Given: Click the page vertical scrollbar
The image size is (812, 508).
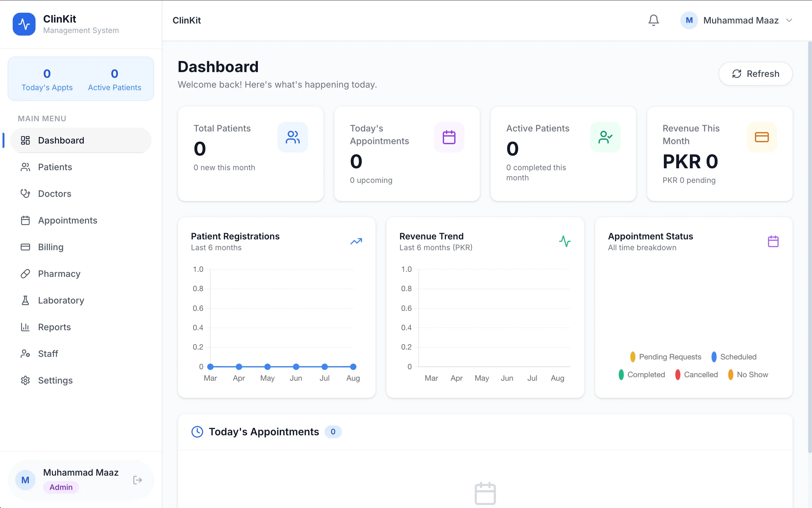Looking at the screenshot, I should click(x=810, y=247).
